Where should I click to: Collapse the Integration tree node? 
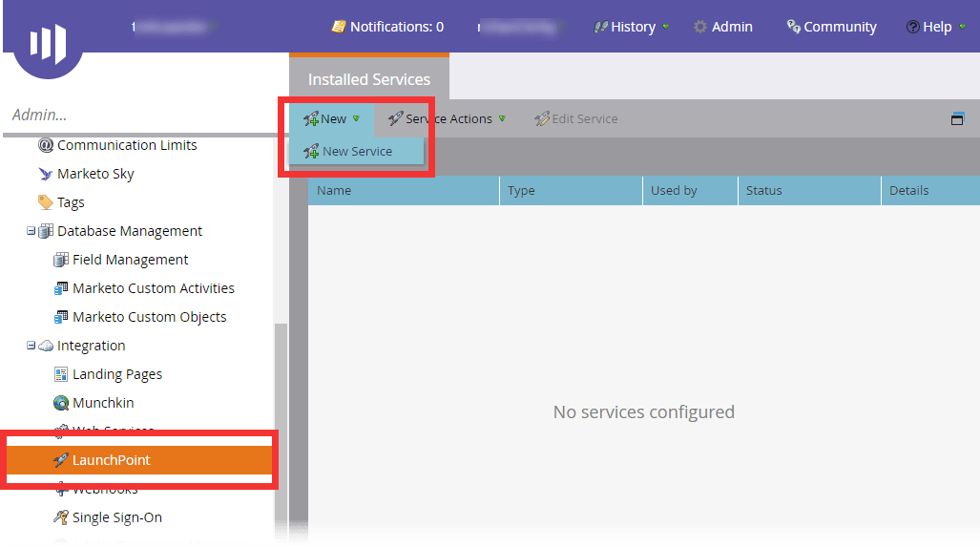(31, 346)
